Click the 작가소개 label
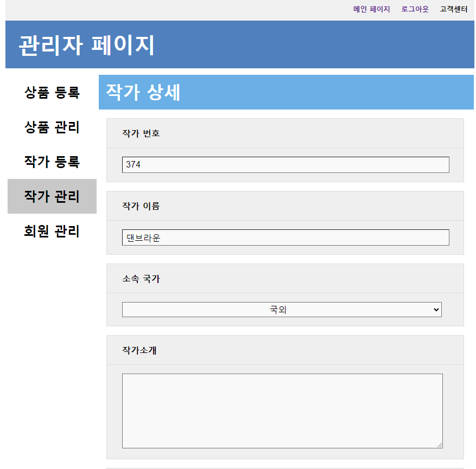The image size is (476, 469). click(x=139, y=350)
